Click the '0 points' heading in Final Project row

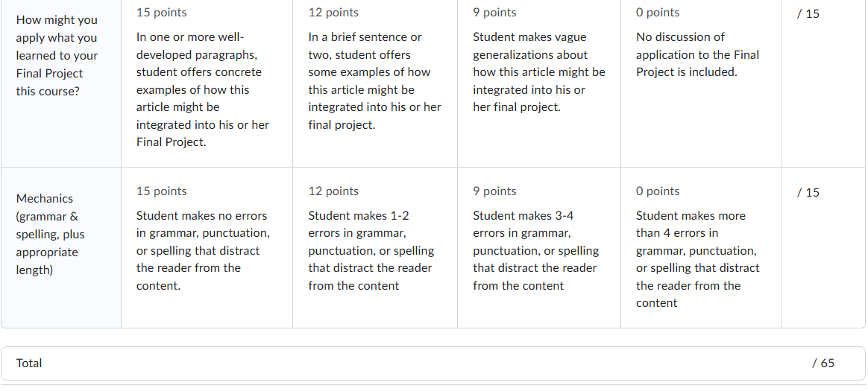(x=658, y=13)
